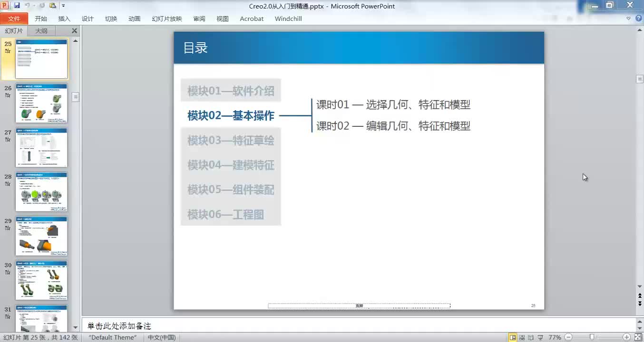Viewport: 644px width, 342px height.
Task: Go to previous slide double-arrow button
Action: [x=640, y=295]
